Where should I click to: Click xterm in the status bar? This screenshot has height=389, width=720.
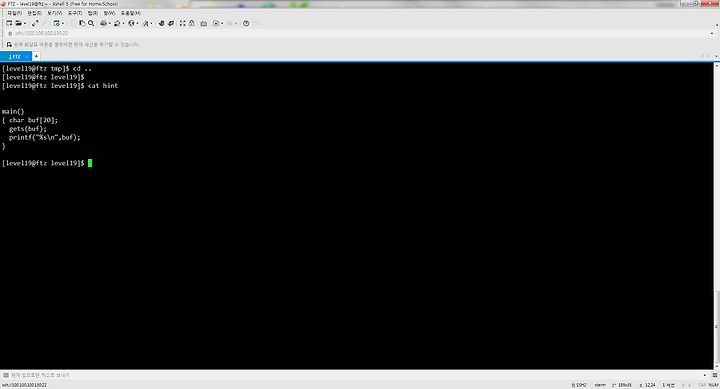click(x=600, y=385)
